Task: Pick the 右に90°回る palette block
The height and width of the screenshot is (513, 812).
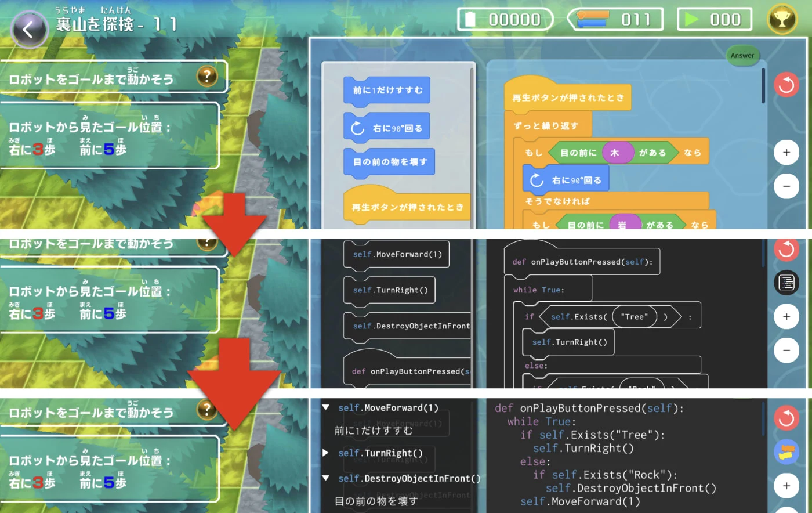Action: pyautogui.click(x=387, y=128)
